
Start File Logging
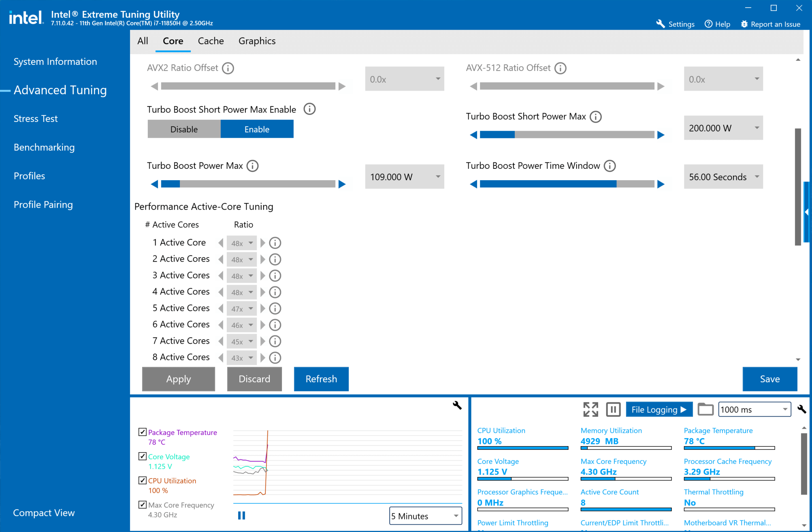pos(659,409)
